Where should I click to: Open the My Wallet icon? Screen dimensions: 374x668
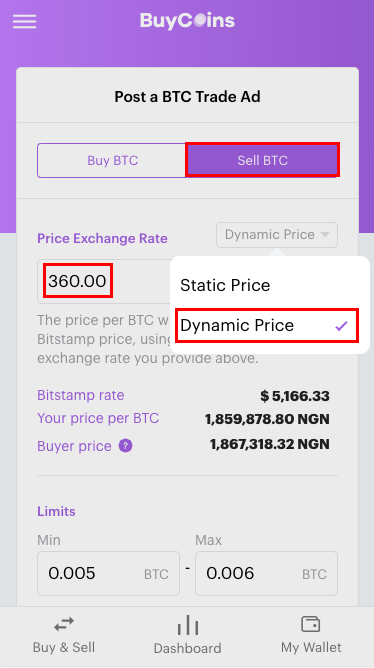311,624
